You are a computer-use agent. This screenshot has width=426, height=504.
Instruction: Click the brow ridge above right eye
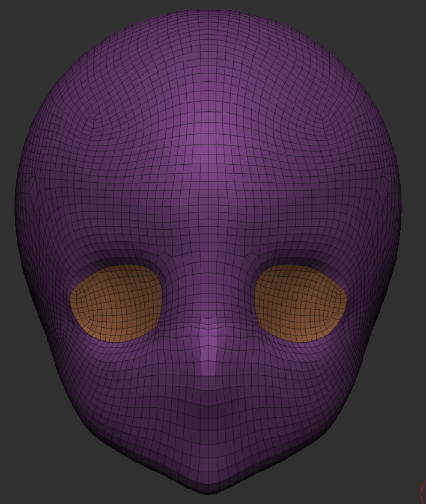300,256
